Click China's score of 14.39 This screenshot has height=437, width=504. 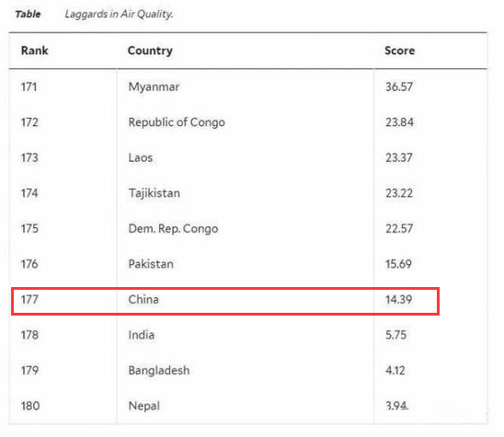click(398, 299)
